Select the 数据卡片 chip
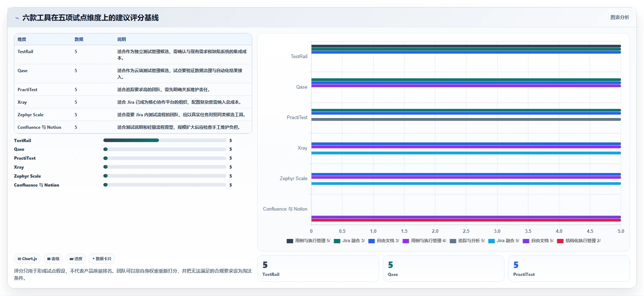 102,259
